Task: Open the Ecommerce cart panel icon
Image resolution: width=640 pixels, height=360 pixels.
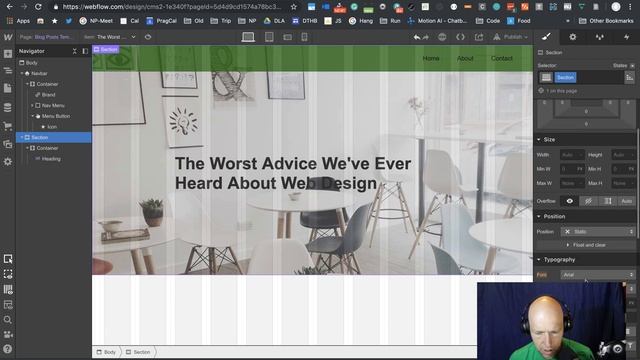Action: 8,126
